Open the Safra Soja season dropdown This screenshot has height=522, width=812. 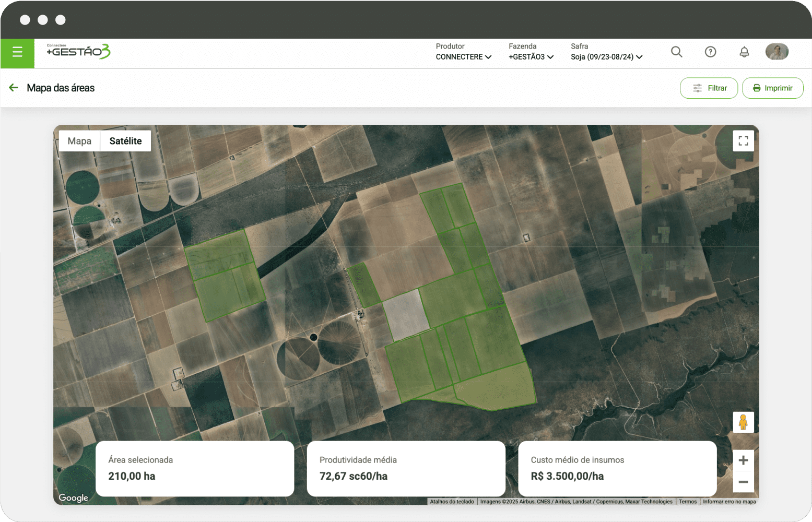[x=606, y=57]
